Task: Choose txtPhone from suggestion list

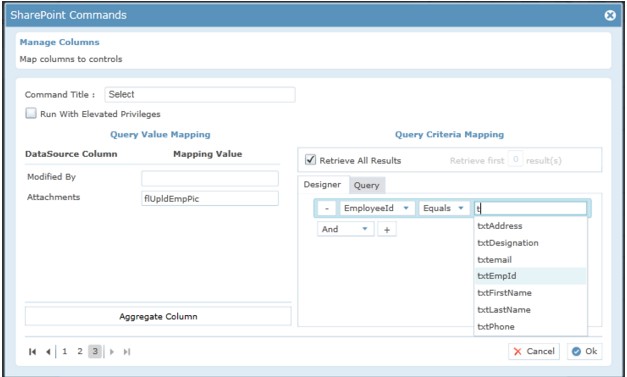Action: (x=530, y=326)
